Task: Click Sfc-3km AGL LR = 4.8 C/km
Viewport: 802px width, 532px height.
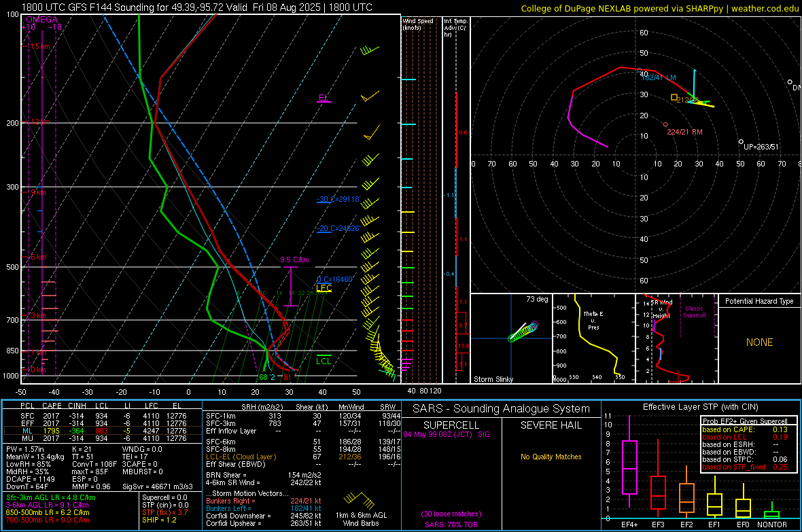Action: coord(51,497)
